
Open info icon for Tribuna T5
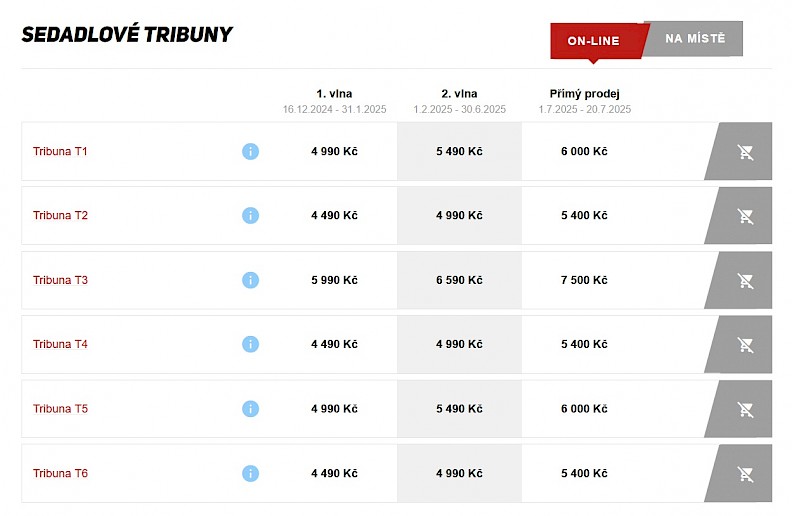250,409
